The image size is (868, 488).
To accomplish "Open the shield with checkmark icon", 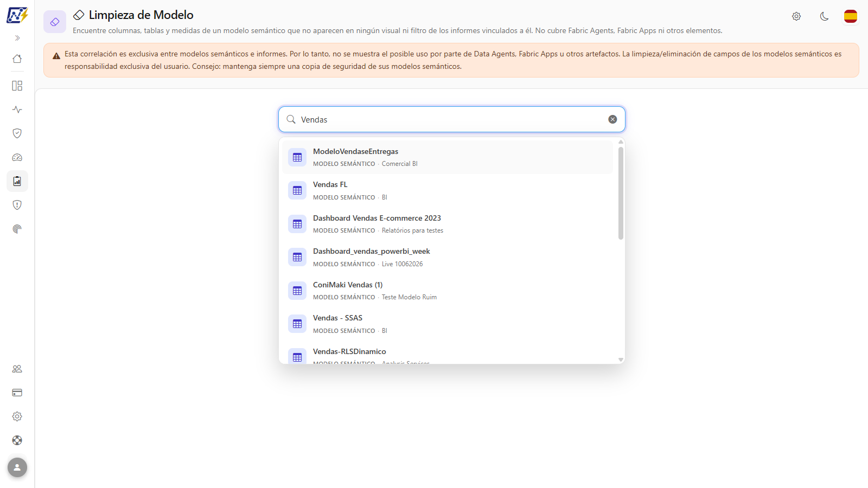I will point(17,133).
